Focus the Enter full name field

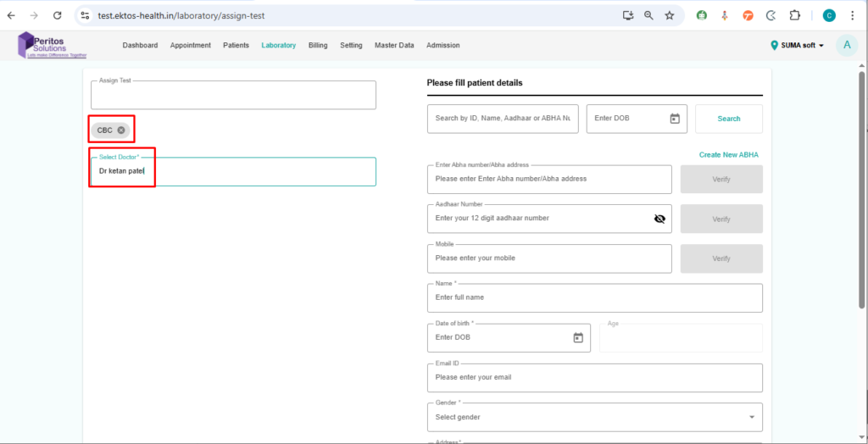click(x=594, y=298)
